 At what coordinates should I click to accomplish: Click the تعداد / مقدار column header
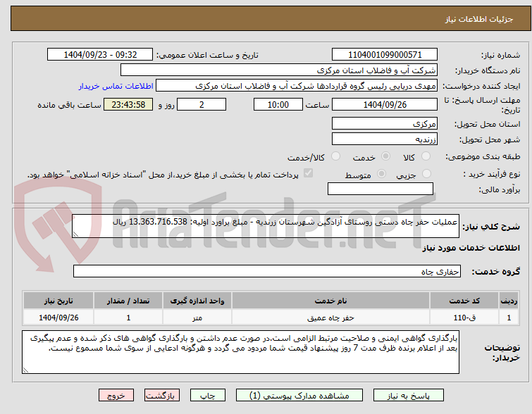coord(128,301)
